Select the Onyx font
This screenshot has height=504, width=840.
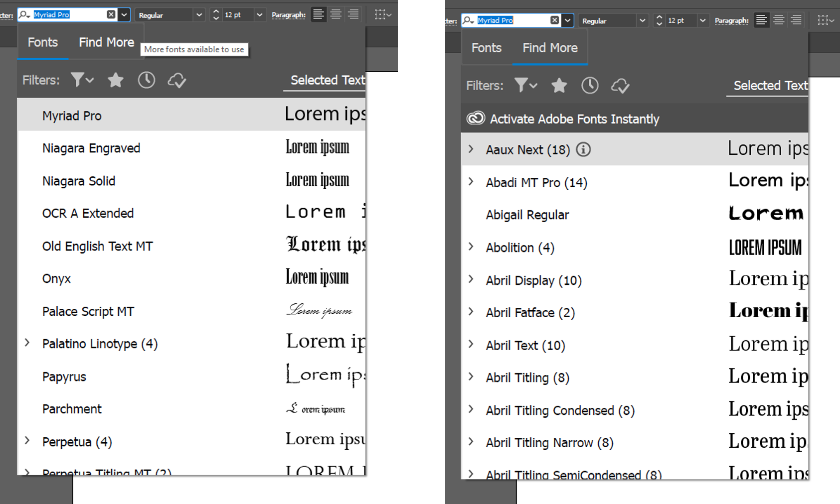coord(192,278)
